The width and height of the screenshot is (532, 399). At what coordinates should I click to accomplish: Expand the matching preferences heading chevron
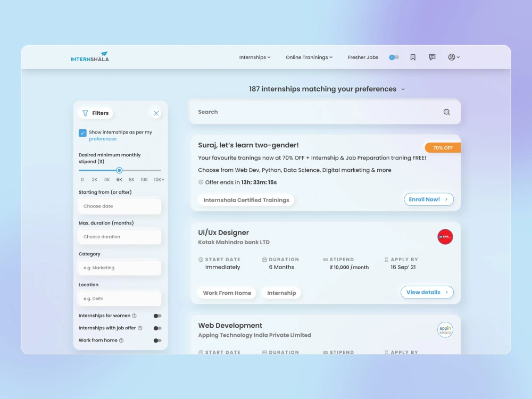[x=403, y=89]
